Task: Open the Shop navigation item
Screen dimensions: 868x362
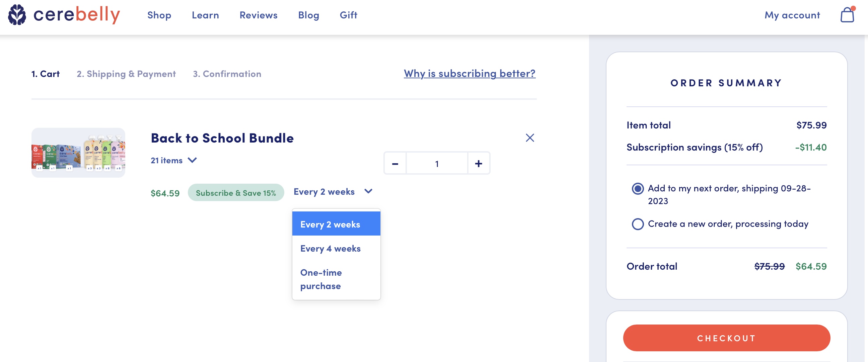Action: [159, 15]
